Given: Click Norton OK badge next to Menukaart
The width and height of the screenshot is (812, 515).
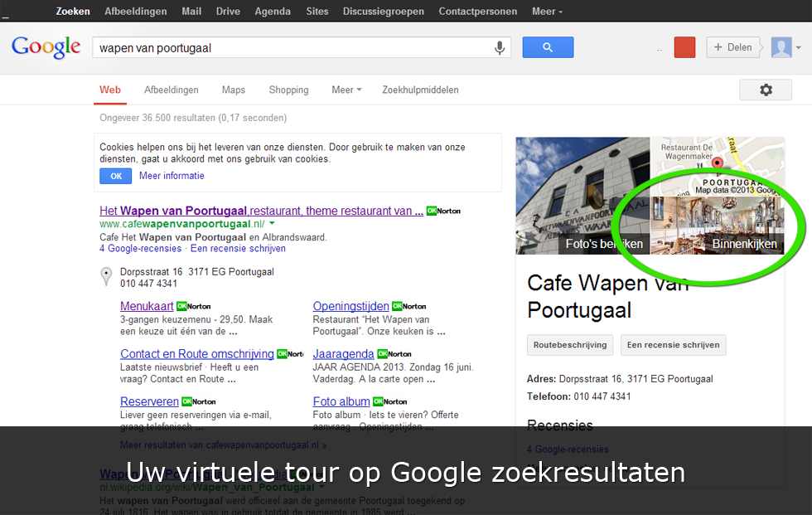Looking at the screenshot, I should [194, 306].
